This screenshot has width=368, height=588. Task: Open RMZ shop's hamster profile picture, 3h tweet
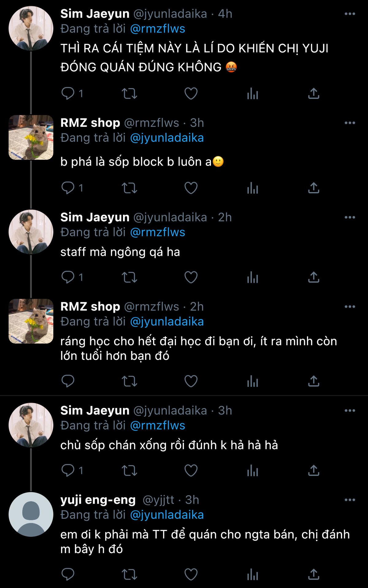coord(31,138)
